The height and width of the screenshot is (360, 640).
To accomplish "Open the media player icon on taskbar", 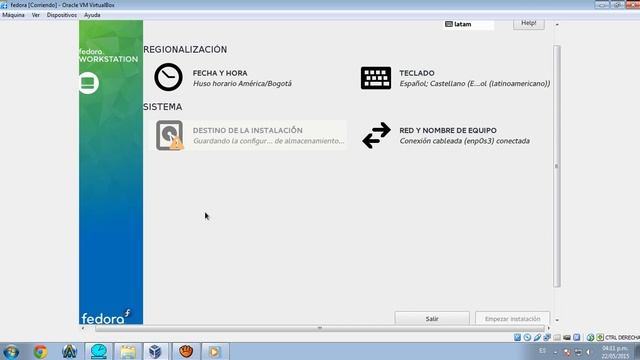I will pos(214,351).
